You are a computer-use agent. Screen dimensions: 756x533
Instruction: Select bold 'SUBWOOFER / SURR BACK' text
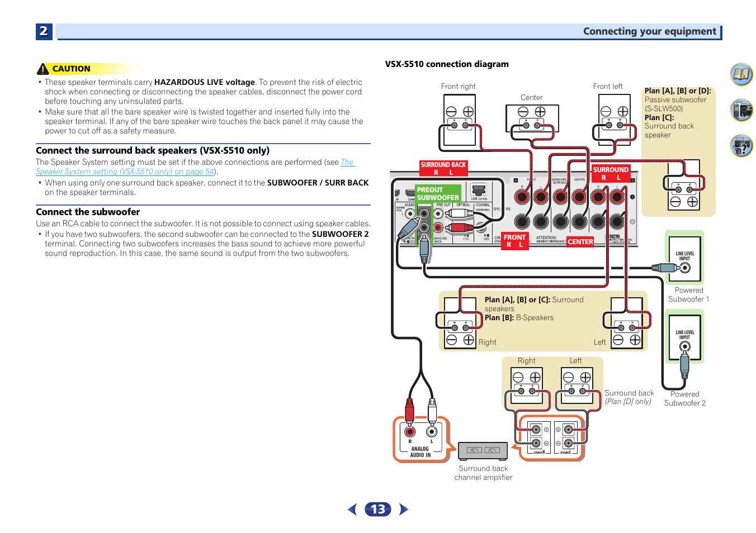pos(318,183)
